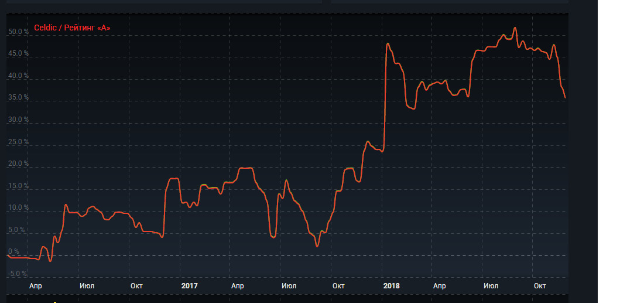Click the Окт label just before 2017
The width and height of the screenshot is (644, 303).
pos(137,286)
